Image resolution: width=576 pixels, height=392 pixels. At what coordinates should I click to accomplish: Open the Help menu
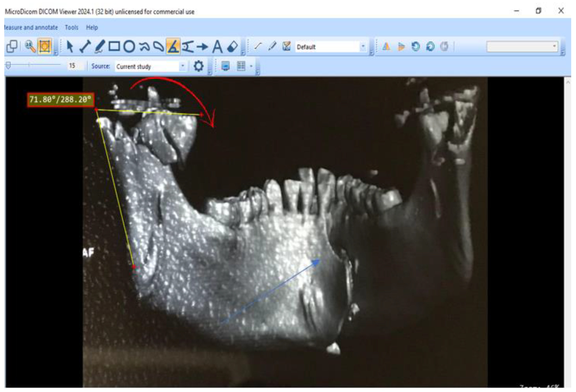click(92, 27)
